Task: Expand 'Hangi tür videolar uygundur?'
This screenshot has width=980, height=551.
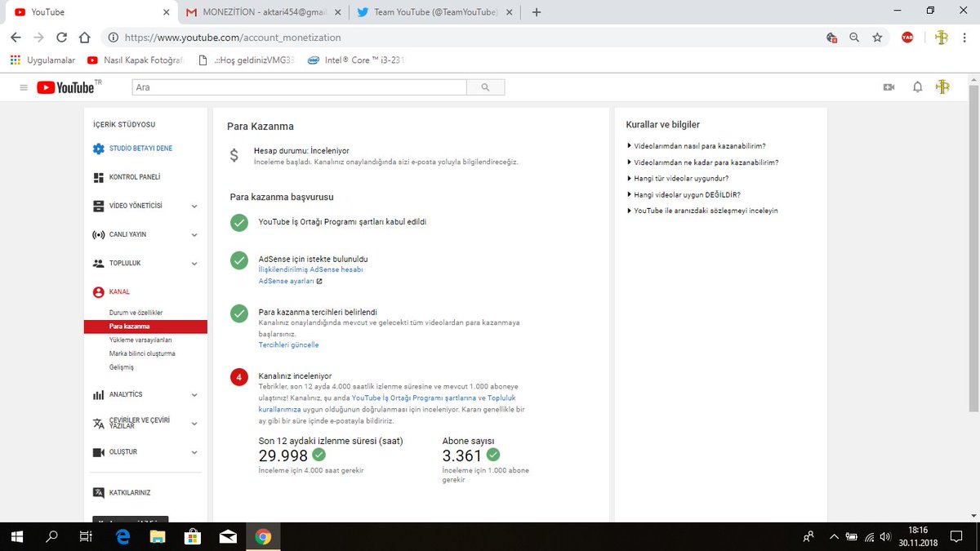Action: [678, 178]
